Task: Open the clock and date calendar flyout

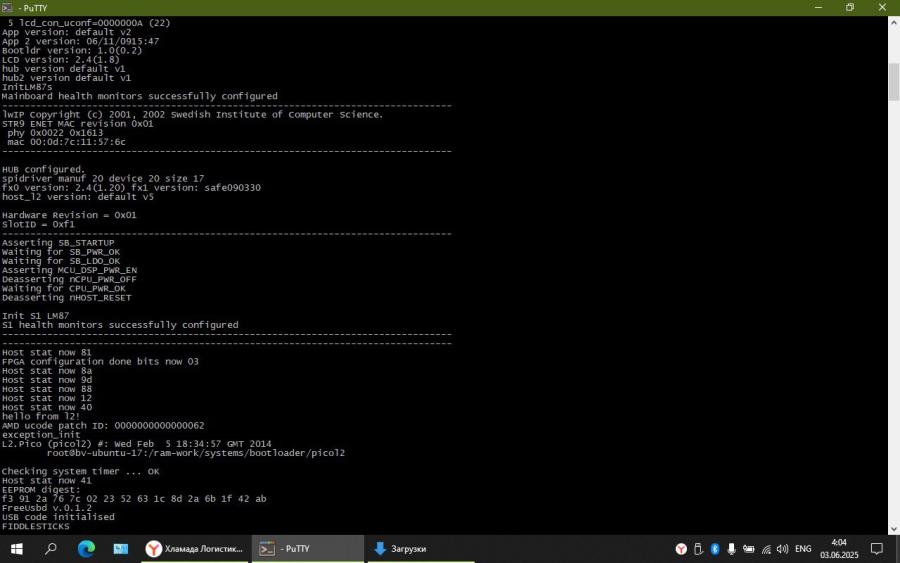Action: click(x=837, y=549)
